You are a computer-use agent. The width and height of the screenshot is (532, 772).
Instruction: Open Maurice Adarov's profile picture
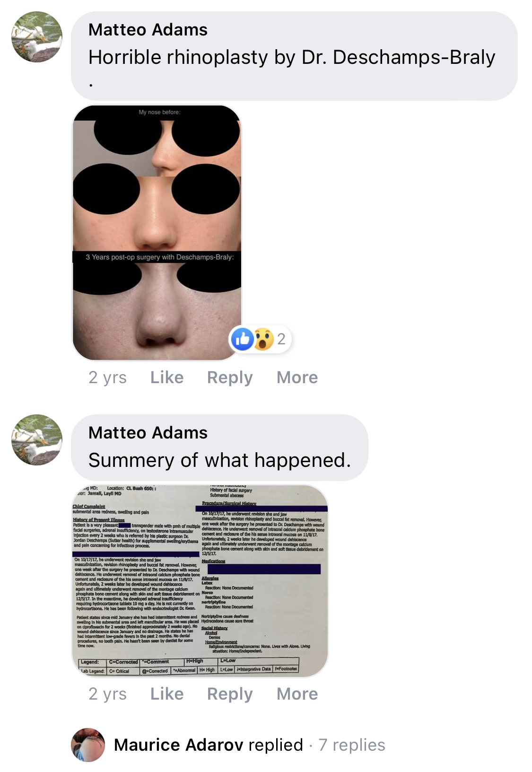click(x=88, y=745)
